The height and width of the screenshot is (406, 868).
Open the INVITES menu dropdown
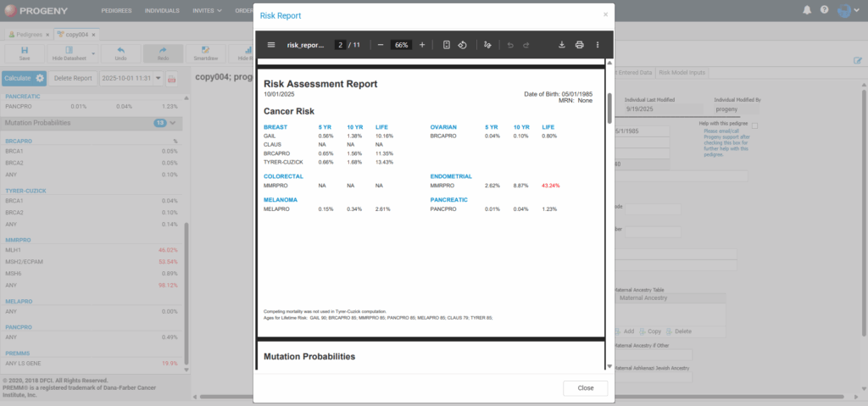click(207, 11)
